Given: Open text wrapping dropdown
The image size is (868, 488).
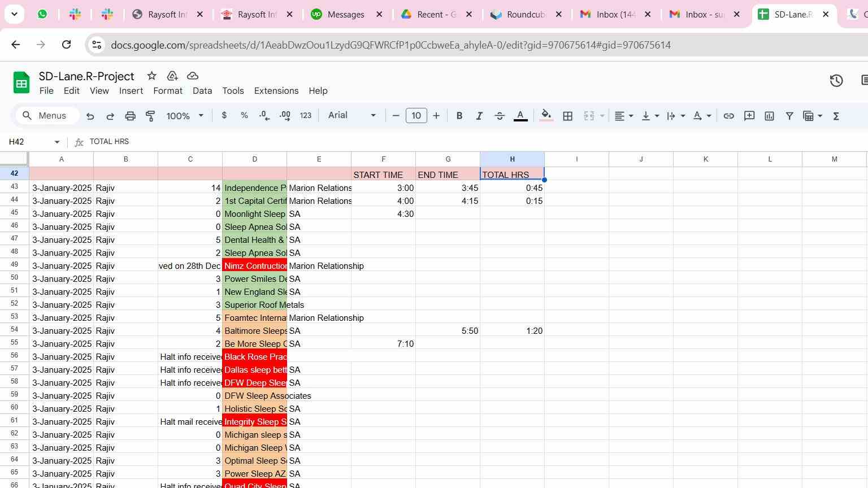Looking at the screenshot, I should click(676, 116).
